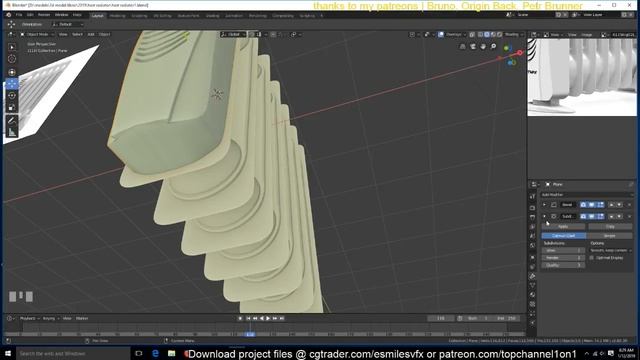Open Windows Task View

point(138,353)
